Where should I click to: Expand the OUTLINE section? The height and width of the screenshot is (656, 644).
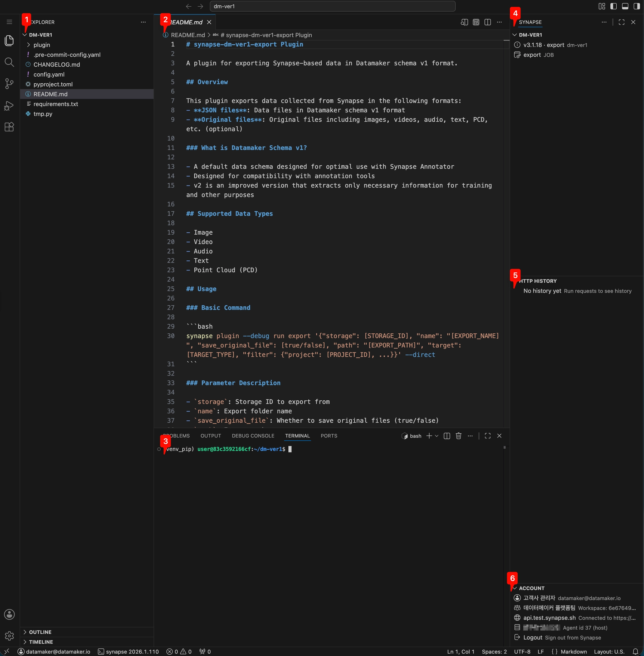point(87,632)
